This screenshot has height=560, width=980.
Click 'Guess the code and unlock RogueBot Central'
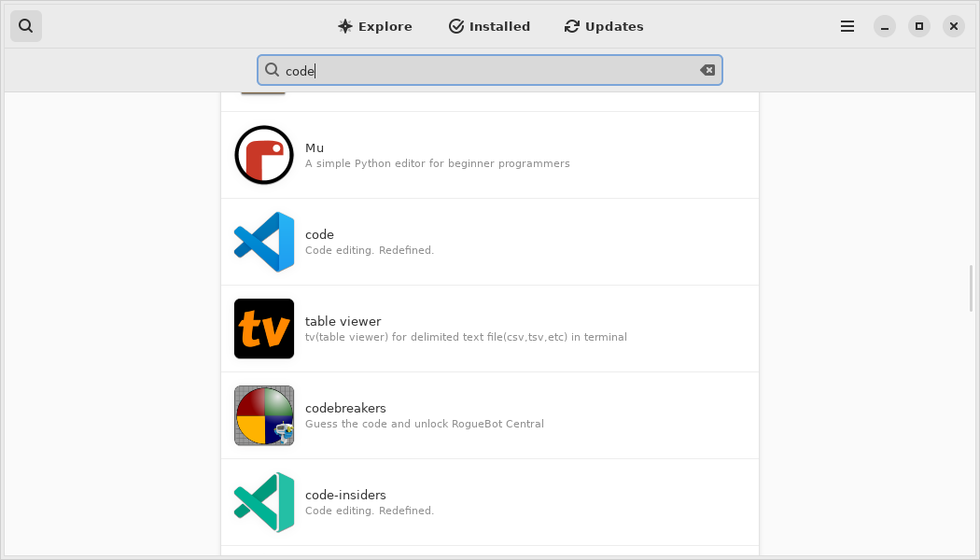click(425, 424)
